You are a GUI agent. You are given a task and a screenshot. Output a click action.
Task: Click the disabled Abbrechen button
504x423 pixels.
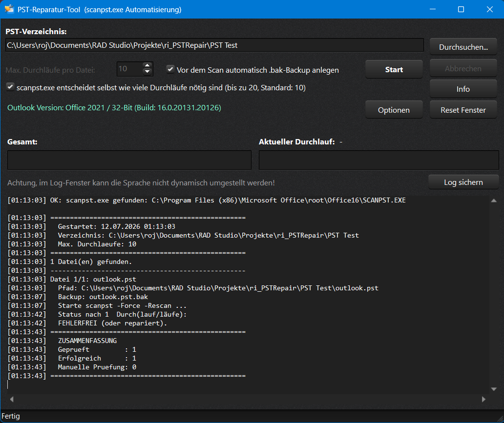[x=463, y=68]
